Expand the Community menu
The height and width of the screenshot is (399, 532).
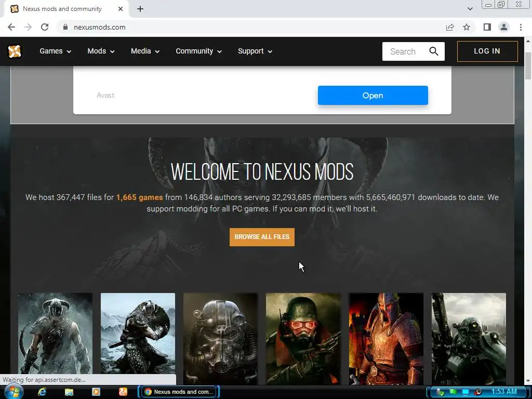point(198,51)
